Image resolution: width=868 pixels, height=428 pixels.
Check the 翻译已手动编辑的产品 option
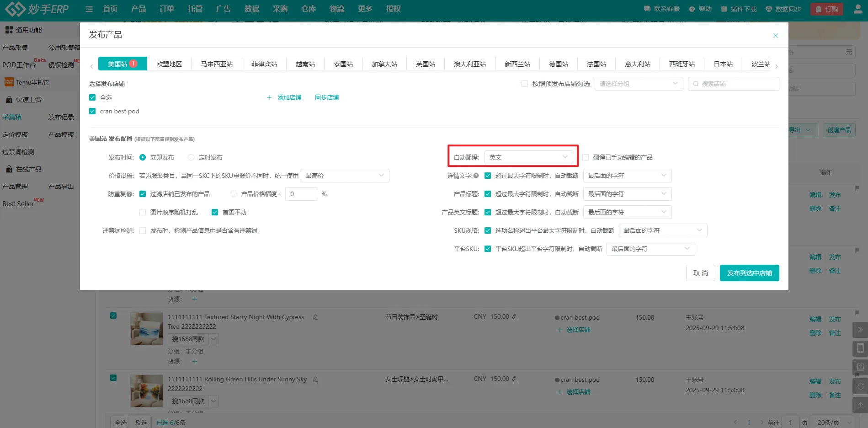[585, 157]
